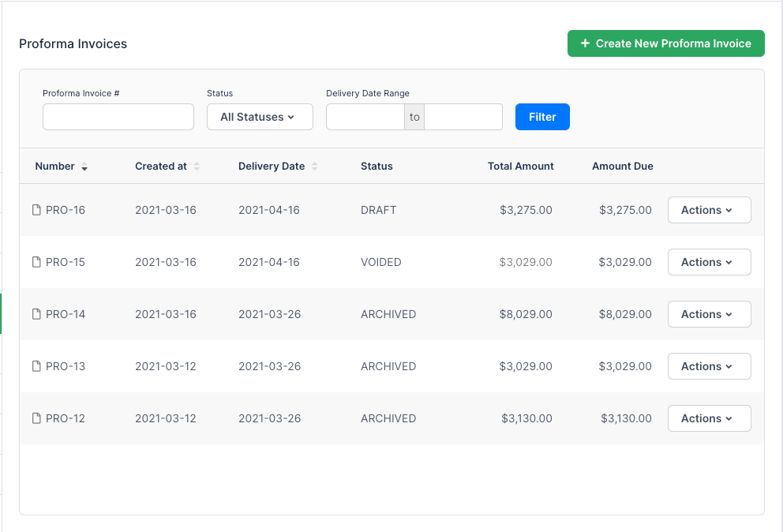
Task: Click the document icon beside PRO-16
Action: tap(36, 210)
